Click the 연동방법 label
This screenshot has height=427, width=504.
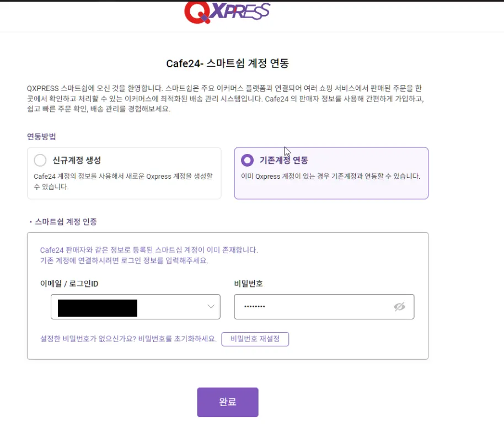point(41,137)
